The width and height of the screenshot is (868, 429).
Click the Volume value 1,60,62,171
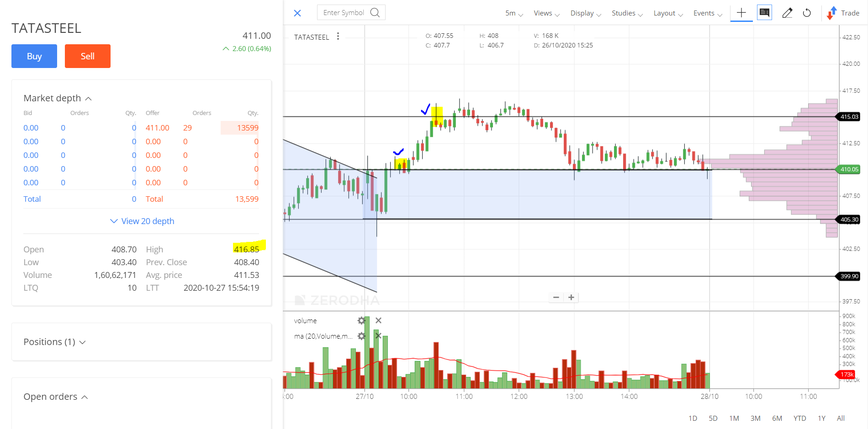tap(115, 275)
